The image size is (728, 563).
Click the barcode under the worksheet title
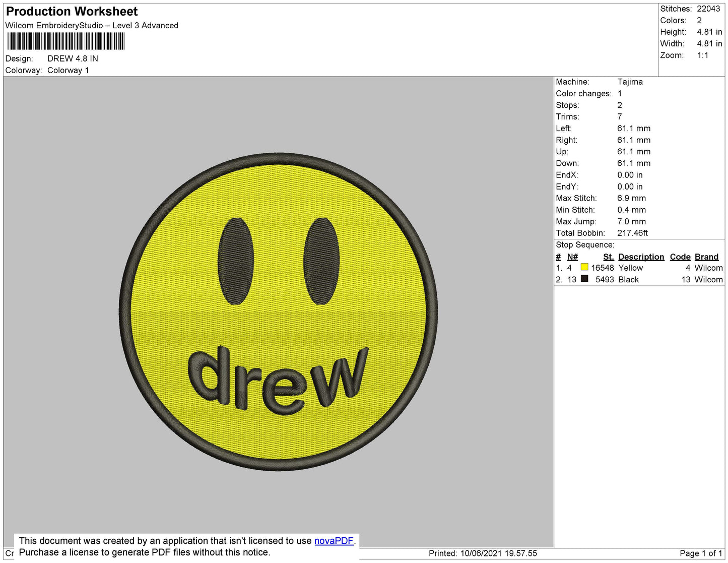point(65,41)
